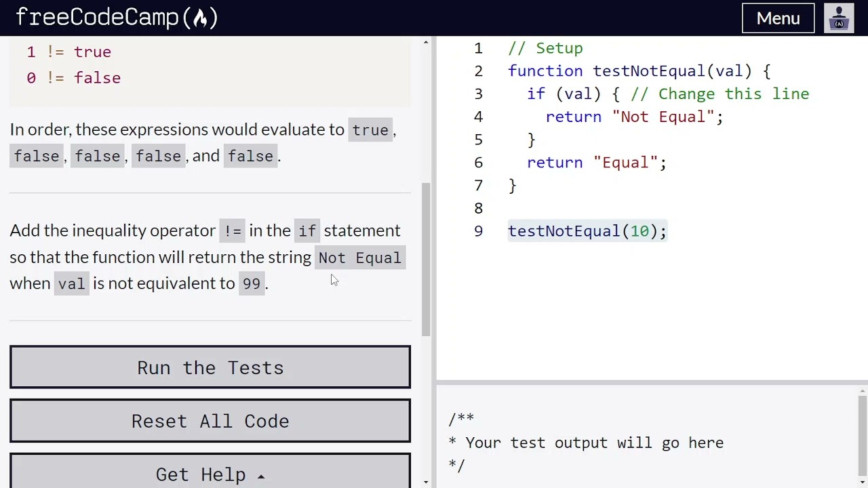This screenshot has height=488, width=868.
Task: Click the inline "!=" operator in instructions
Action: (x=233, y=231)
